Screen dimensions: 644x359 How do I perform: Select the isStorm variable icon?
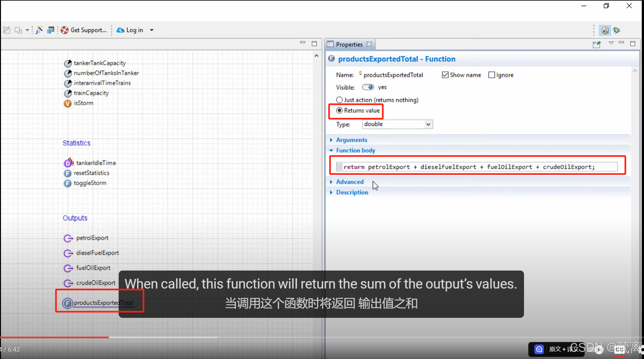[x=68, y=103]
